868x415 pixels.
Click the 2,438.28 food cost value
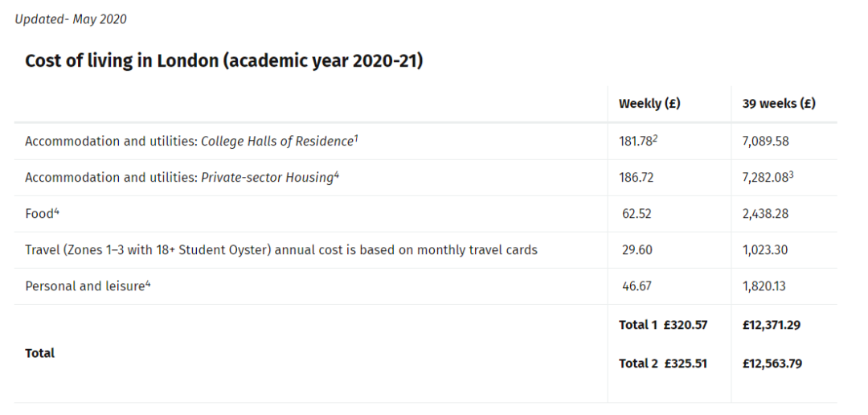pos(766,214)
